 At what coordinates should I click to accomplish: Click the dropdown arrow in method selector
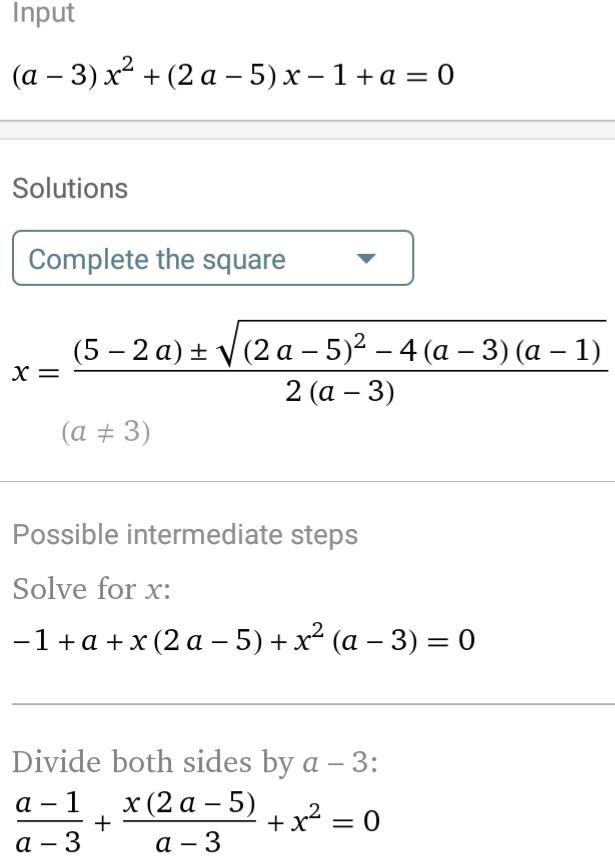tap(366, 259)
